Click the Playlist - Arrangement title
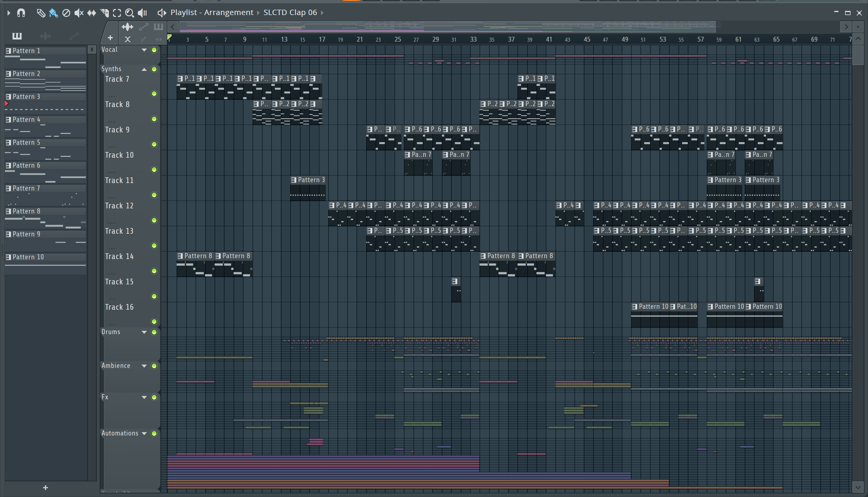 pyautogui.click(x=212, y=13)
